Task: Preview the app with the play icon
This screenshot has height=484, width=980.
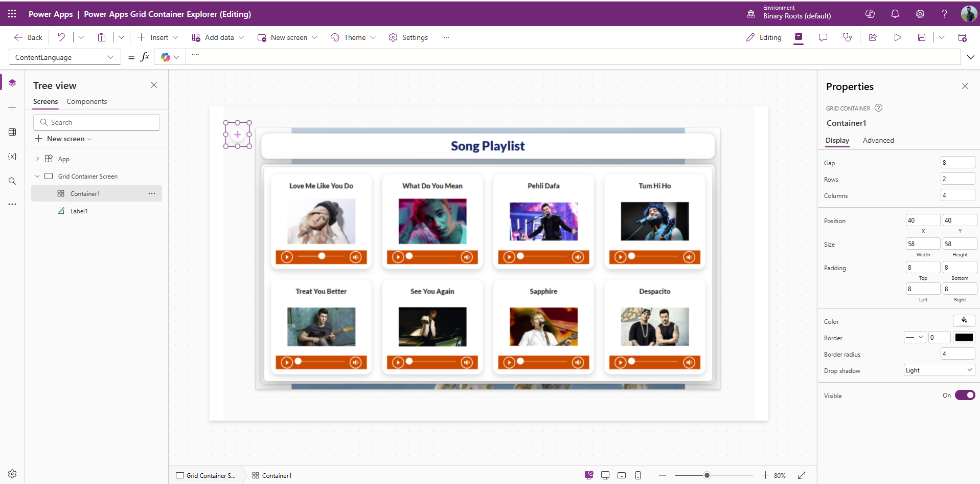Action: click(x=898, y=37)
